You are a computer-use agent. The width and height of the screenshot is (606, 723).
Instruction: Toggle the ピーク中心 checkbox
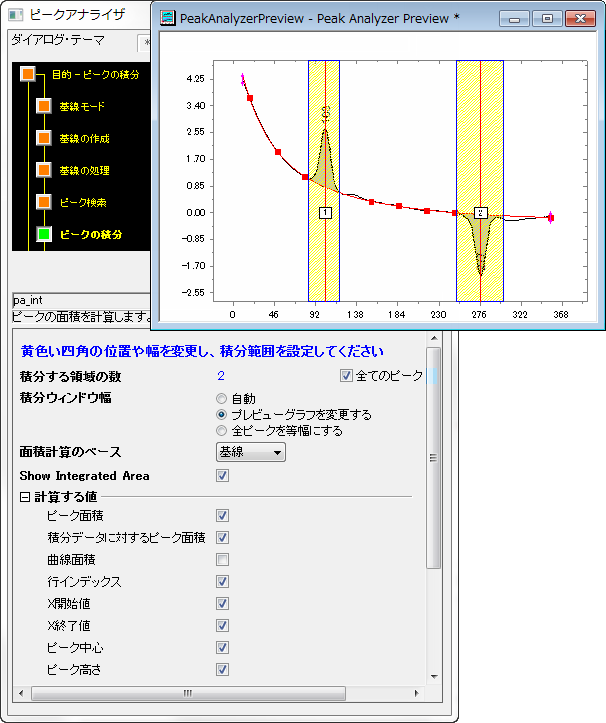point(222,647)
